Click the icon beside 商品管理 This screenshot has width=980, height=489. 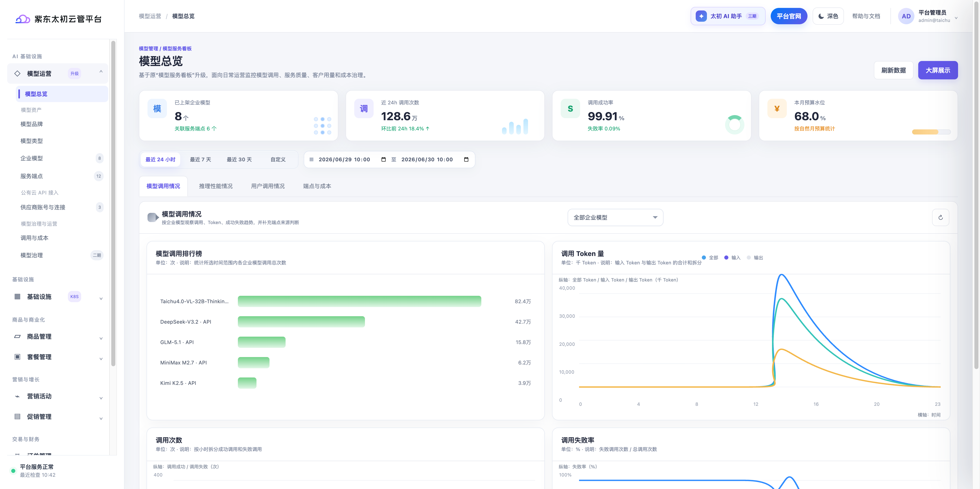pyautogui.click(x=18, y=336)
